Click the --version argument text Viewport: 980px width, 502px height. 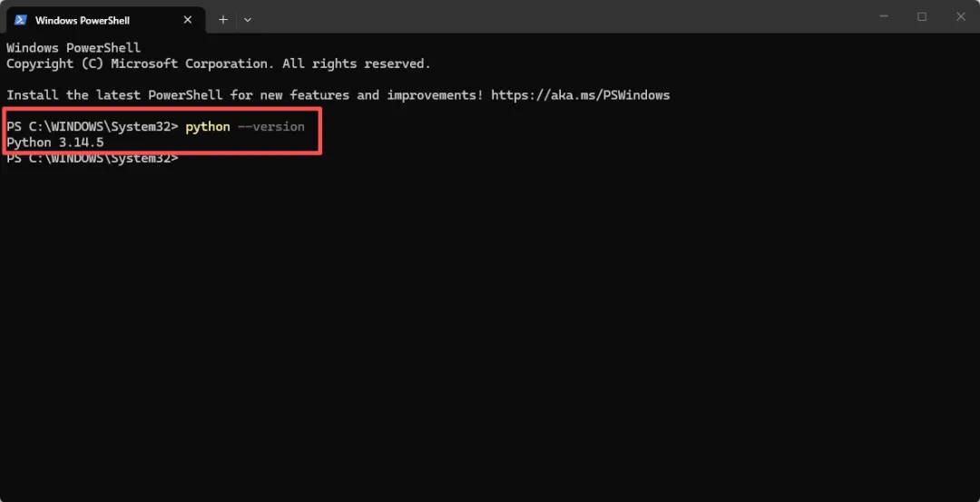(270, 127)
